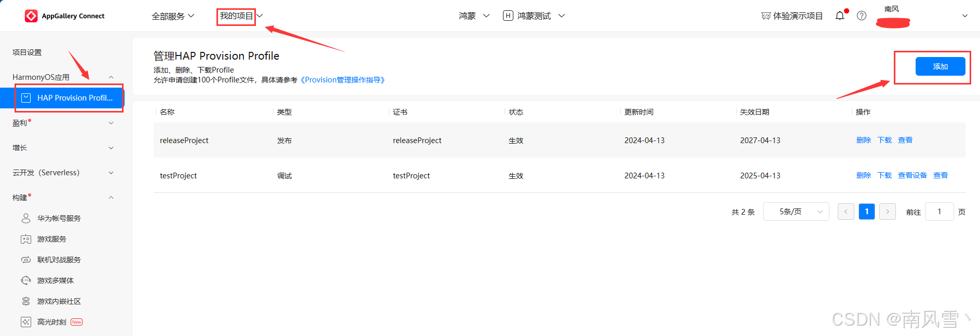Click the 联机对战服务 VS icon
The height and width of the screenshot is (336, 980).
26,260
